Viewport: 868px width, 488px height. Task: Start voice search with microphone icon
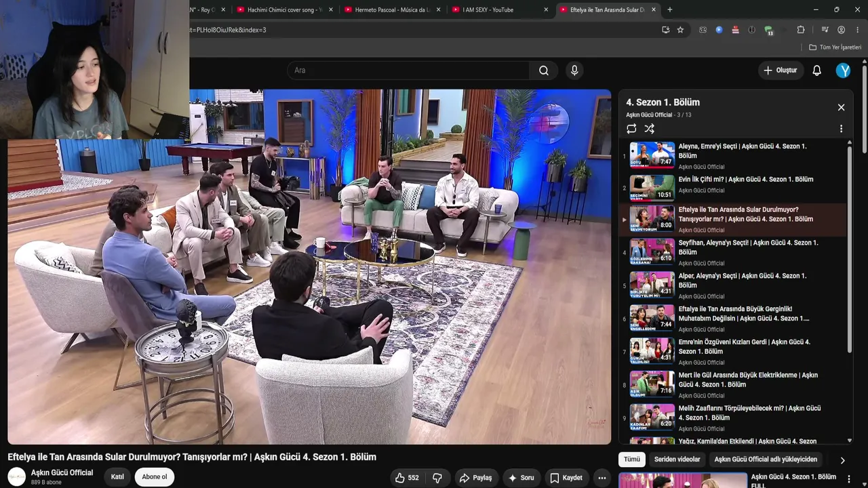pos(574,70)
